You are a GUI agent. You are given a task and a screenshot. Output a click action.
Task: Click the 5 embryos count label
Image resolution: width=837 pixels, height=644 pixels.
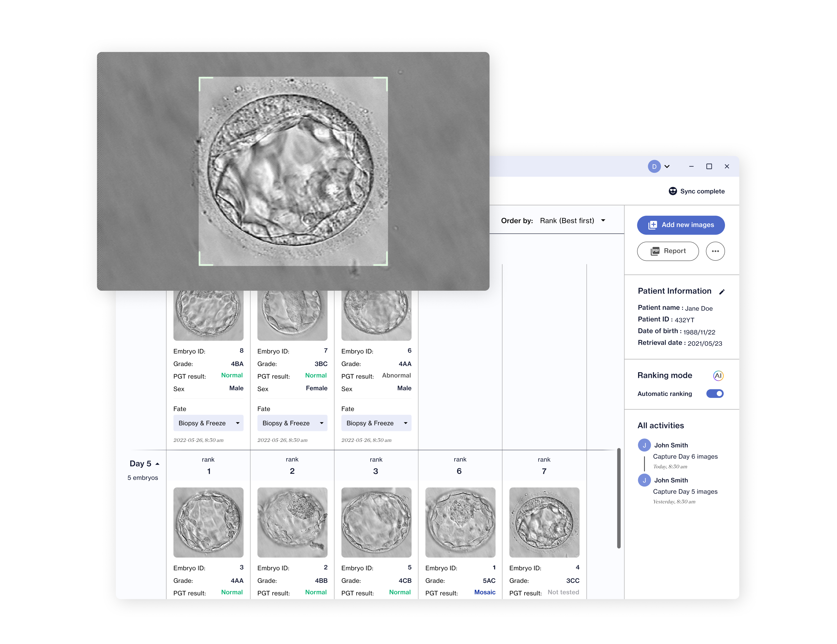point(142,478)
